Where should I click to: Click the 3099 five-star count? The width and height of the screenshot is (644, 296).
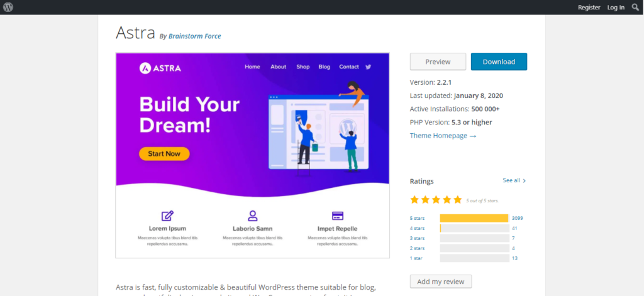coord(518,219)
